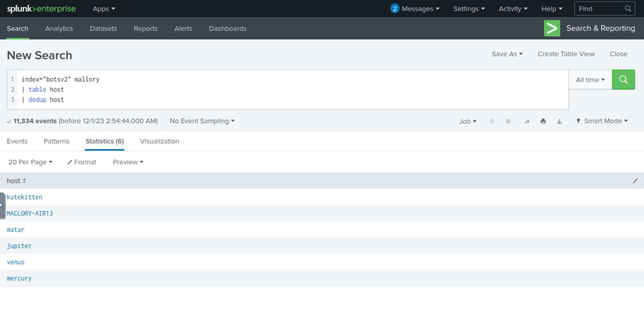Screen dimensions: 644x317
Task: Open the Help dropdown
Action: tap(552, 9)
